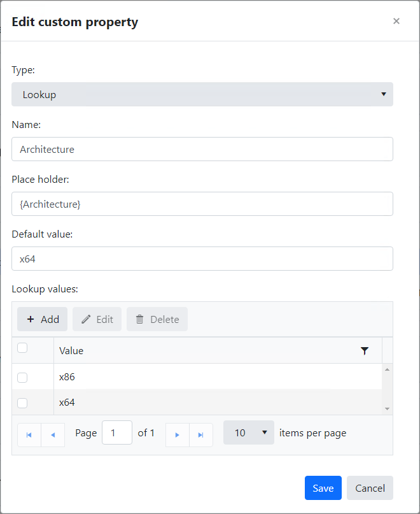Viewport: 420px width, 514px height.
Task: Check the box for x86 row
Action: 22,377
